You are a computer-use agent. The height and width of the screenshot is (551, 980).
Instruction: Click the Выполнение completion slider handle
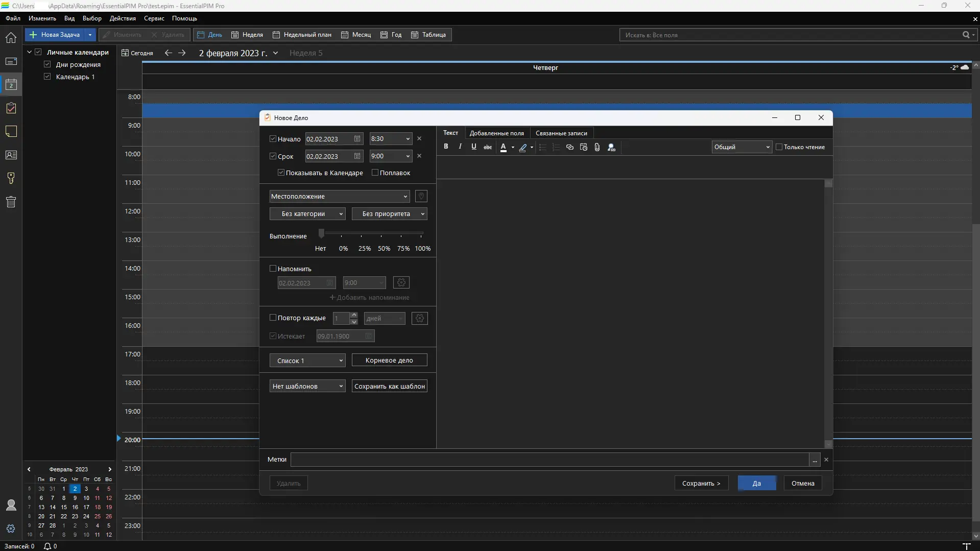click(x=321, y=234)
